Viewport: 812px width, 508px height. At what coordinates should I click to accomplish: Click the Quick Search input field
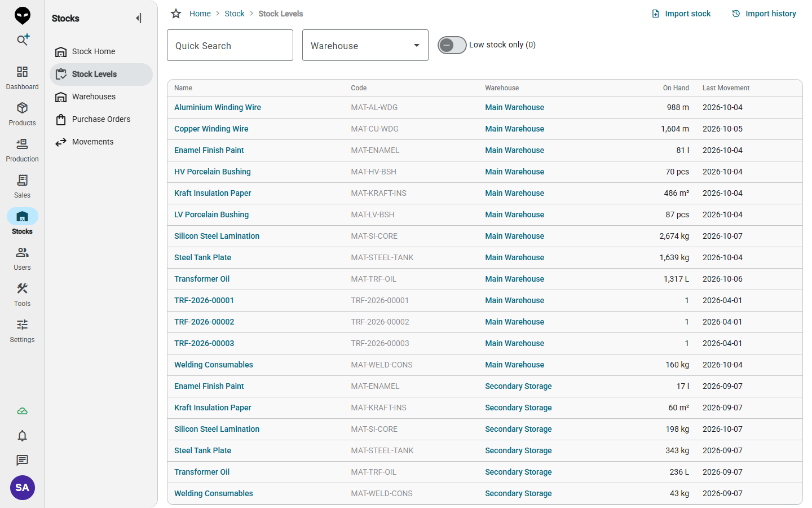[x=230, y=45]
